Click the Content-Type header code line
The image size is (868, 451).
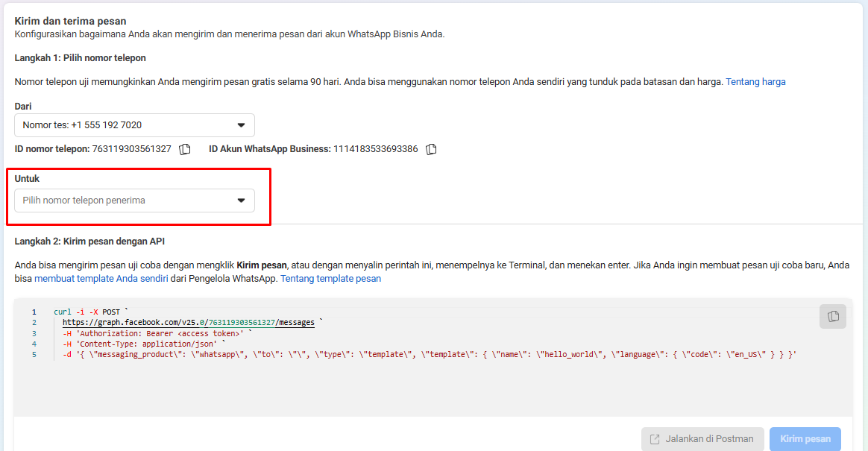click(144, 344)
